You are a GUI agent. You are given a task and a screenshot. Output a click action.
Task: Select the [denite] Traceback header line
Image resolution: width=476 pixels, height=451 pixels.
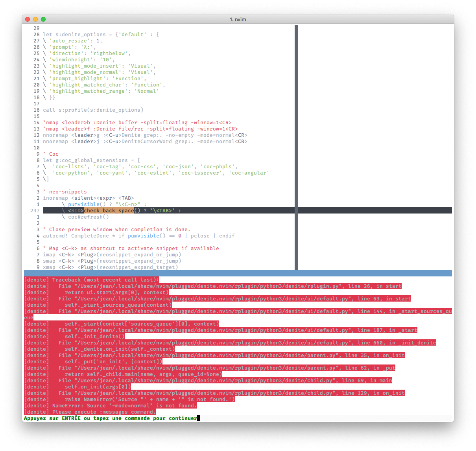[x=91, y=280]
